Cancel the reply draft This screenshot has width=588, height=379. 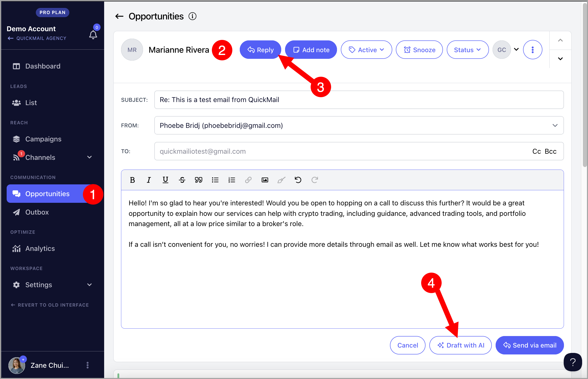(408, 345)
